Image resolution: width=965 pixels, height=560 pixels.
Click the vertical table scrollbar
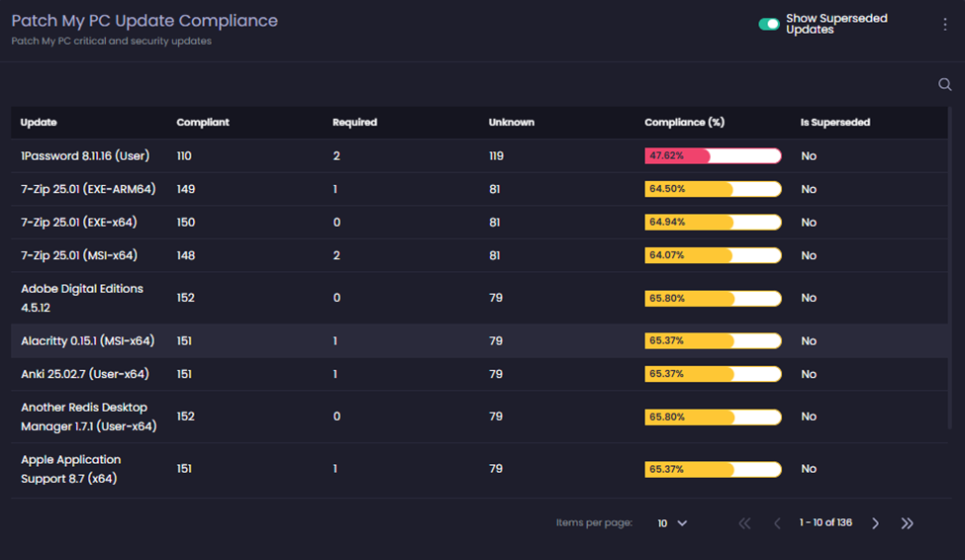[x=949, y=268]
